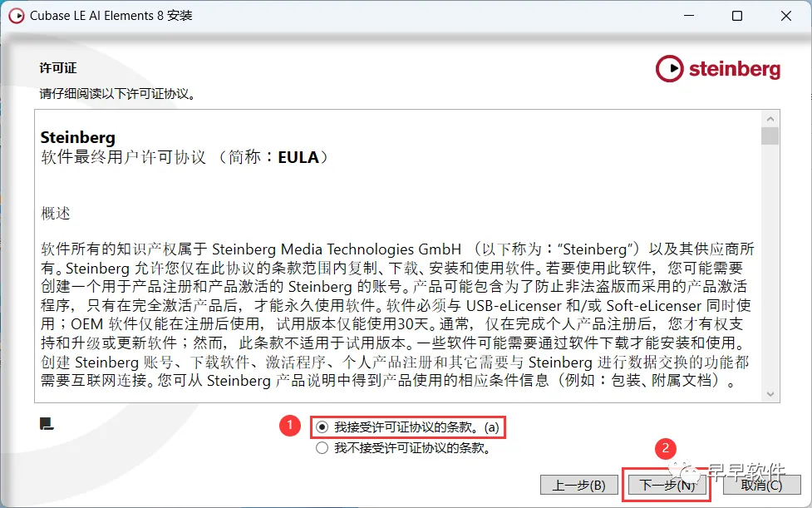Select 我接受许可证协议的条款 radio button
Image resolution: width=812 pixels, height=508 pixels.
click(322, 427)
